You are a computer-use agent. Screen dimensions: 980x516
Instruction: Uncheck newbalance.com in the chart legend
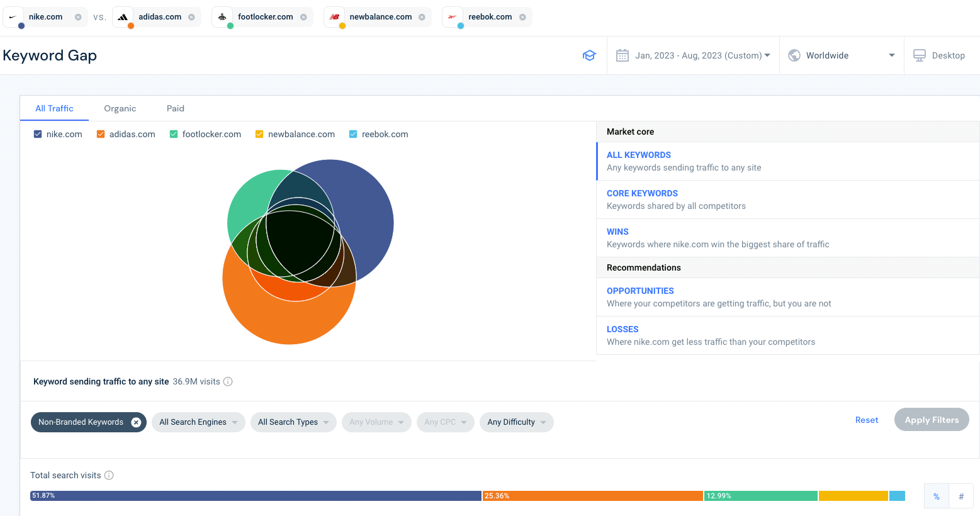[x=259, y=134]
